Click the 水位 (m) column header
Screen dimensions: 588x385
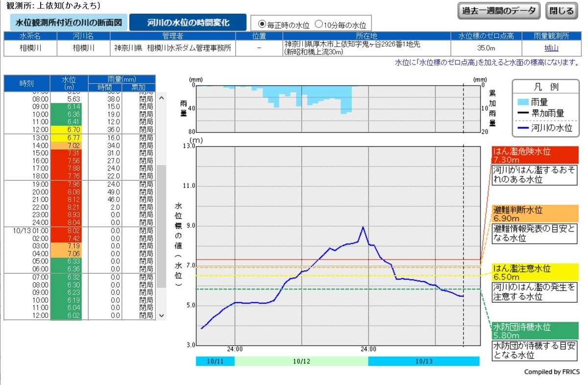(x=69, y=83)
